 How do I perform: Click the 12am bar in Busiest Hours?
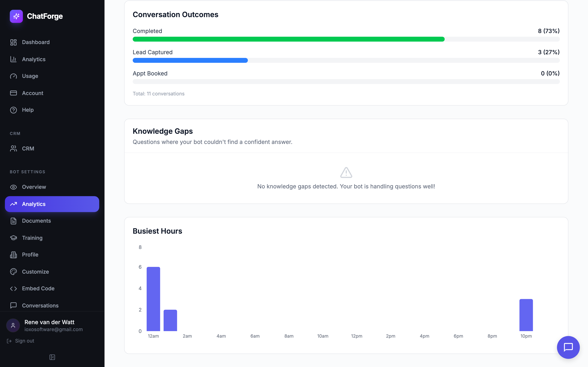pos(153,299)
